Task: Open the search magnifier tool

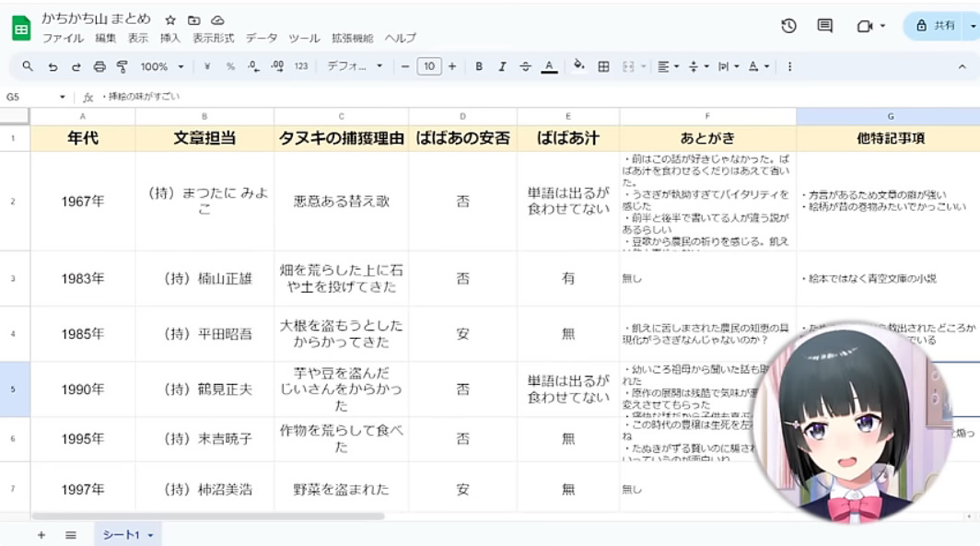Action: [28, 66]
